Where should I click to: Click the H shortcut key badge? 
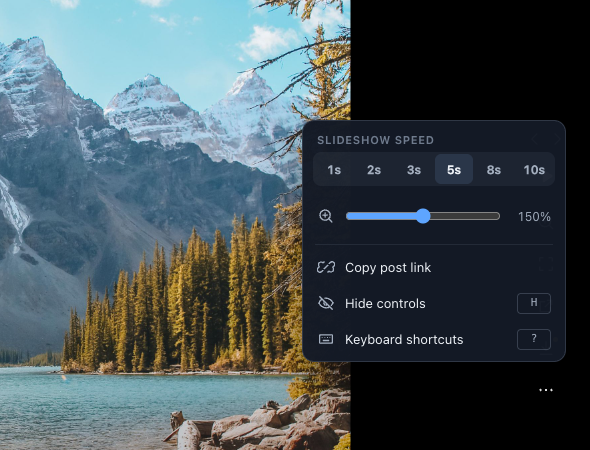click(534, 303)
